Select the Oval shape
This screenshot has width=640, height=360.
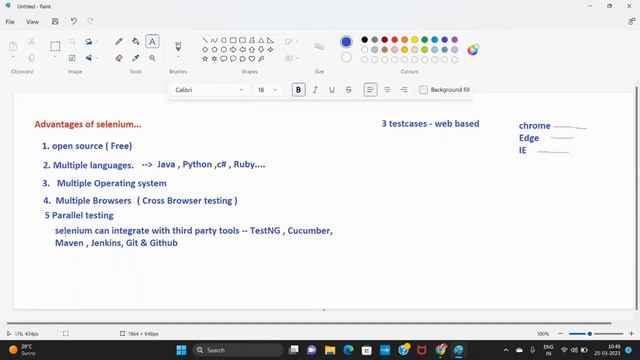click(224, 40)
